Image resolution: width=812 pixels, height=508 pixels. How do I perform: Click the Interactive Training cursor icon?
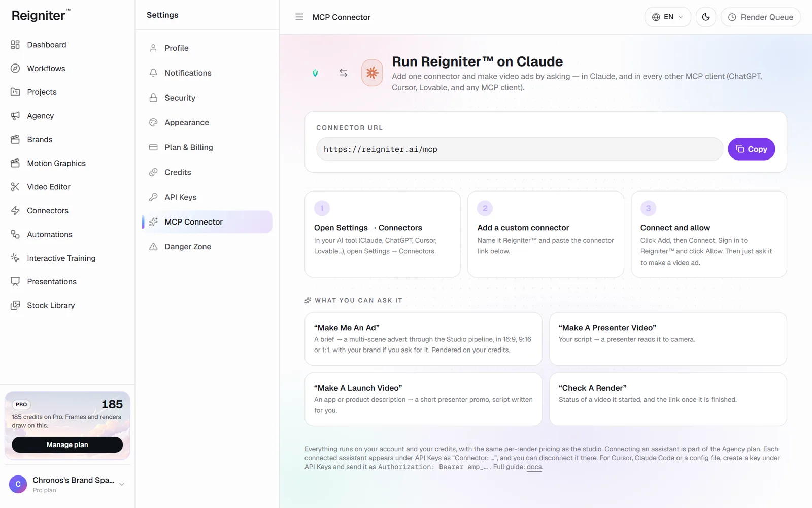15,258
